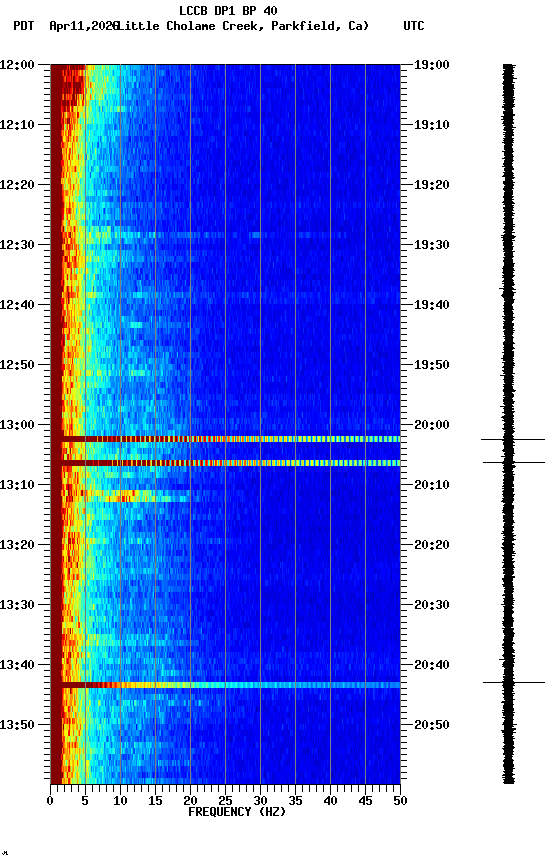Click the '19:10' UTC time label
Image resolution: width=552 pixels, height=864 pixels.
pyautogui.click(x=432, y=125)
